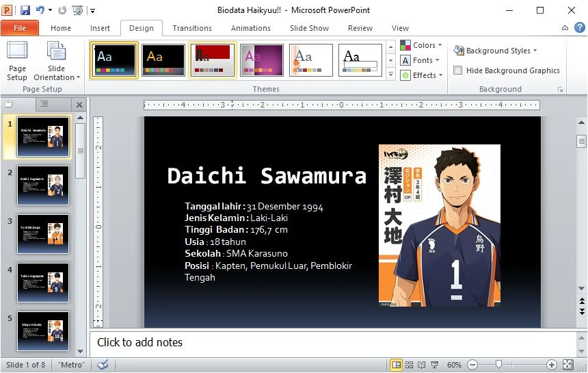
Task: Click the 60% zoom level
Action: [454, 365]
